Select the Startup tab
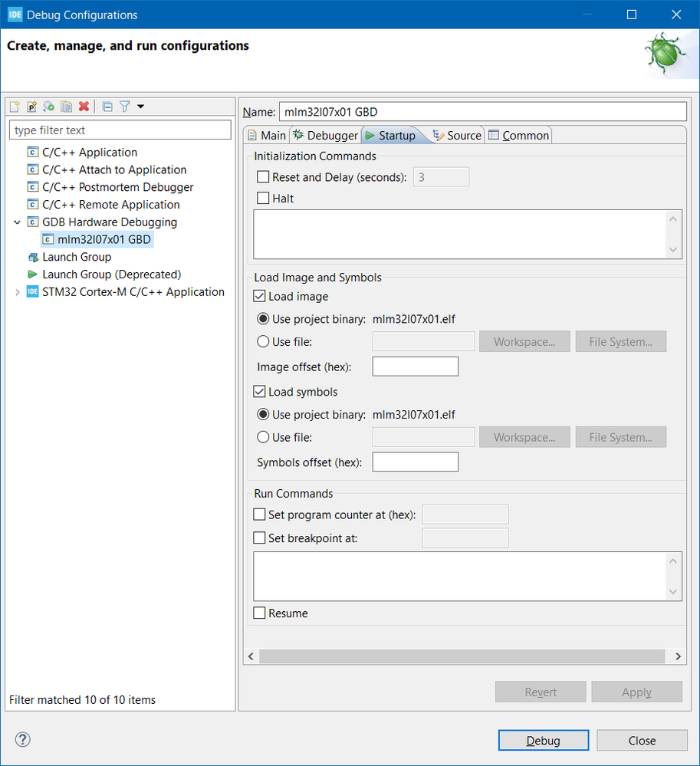 point(391,135)
